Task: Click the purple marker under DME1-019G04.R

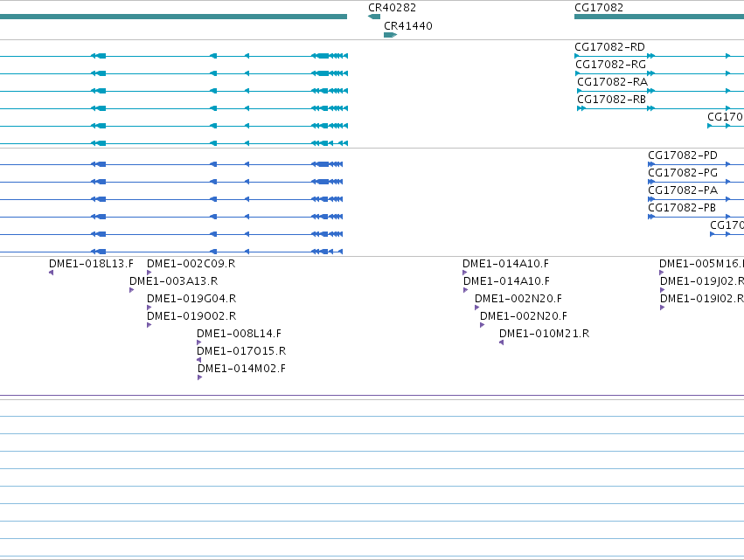Action: [149, 308]
